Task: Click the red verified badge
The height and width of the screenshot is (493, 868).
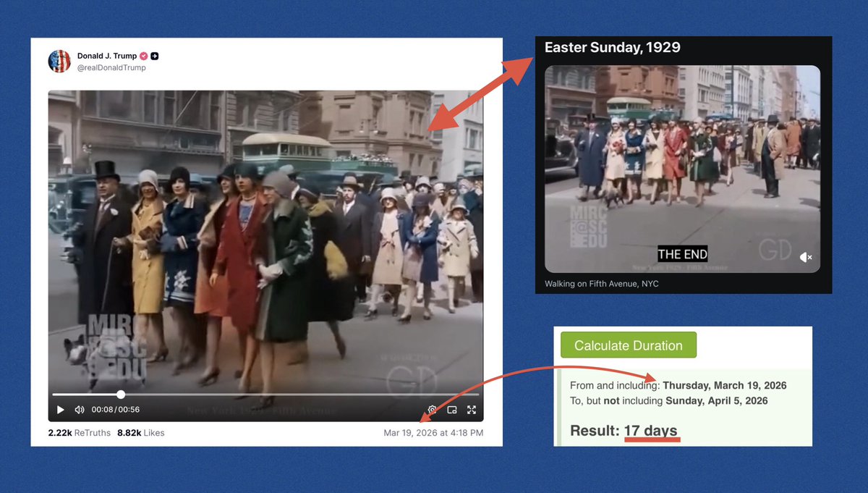Action: point(144,56)
